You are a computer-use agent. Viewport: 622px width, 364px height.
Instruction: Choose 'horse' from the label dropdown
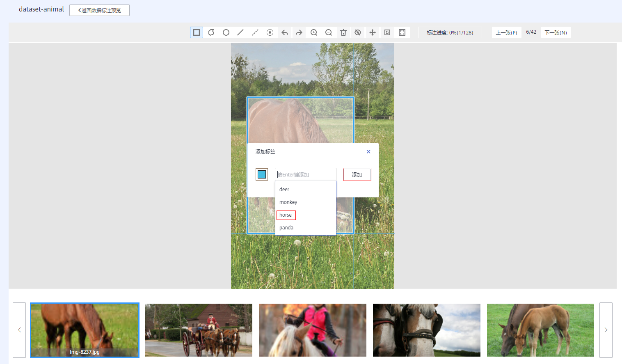coord(286,215)
